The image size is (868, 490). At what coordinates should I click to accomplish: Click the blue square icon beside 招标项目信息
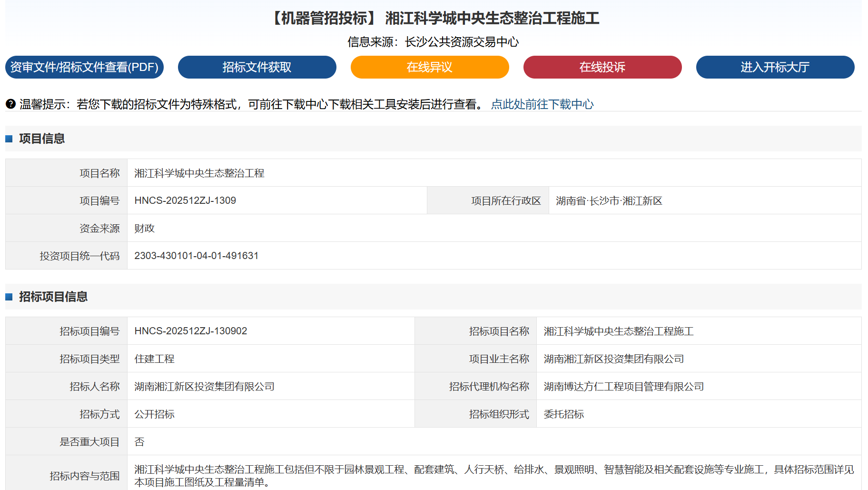(x=9, y=297)
